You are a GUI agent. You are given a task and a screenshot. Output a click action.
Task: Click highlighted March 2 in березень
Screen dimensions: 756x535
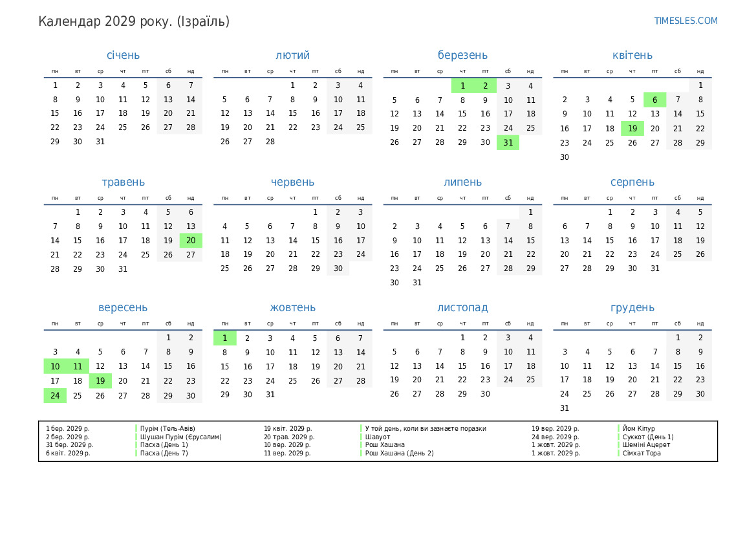[485, 86]
